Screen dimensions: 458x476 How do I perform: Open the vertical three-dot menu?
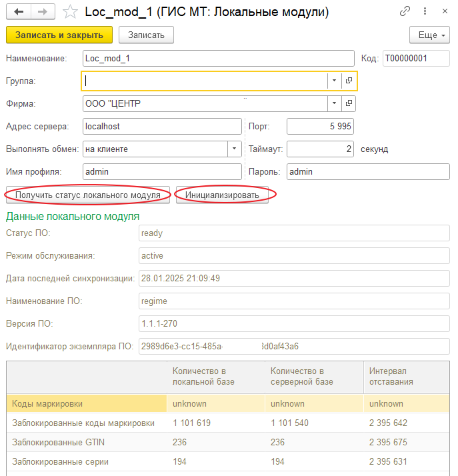click(424, 12)
